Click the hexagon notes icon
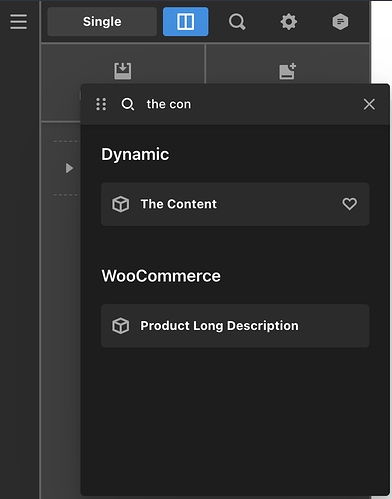Image resolution: width=392 pixels, height=499 pixels. (340, 22)
